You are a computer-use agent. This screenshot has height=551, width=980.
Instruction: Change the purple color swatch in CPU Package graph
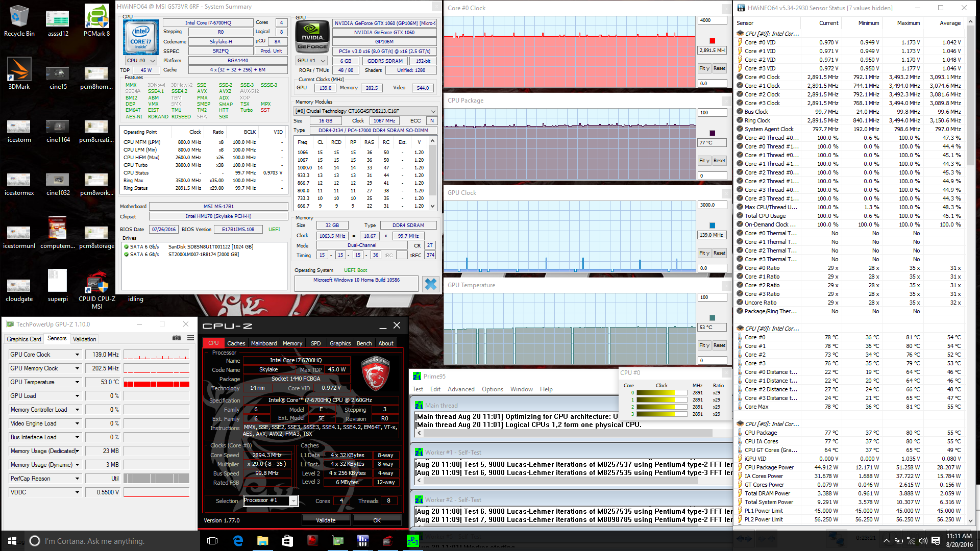tap(713, 133)
